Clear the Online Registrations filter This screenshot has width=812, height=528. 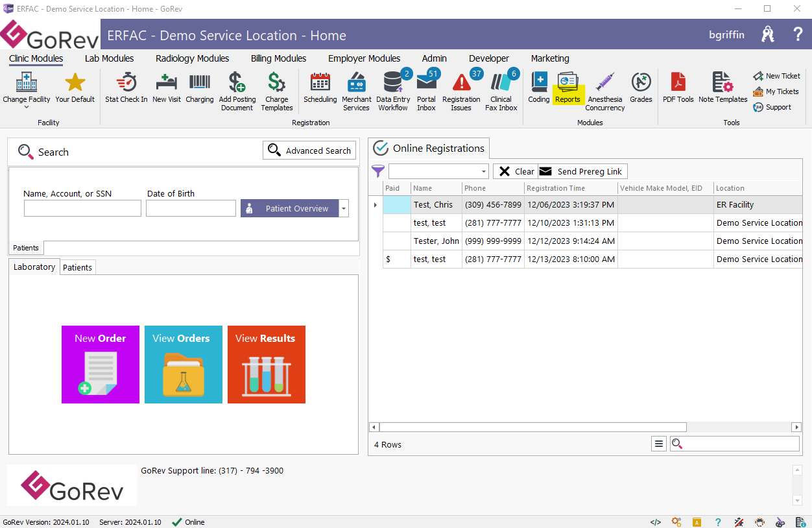click(516, 171)
